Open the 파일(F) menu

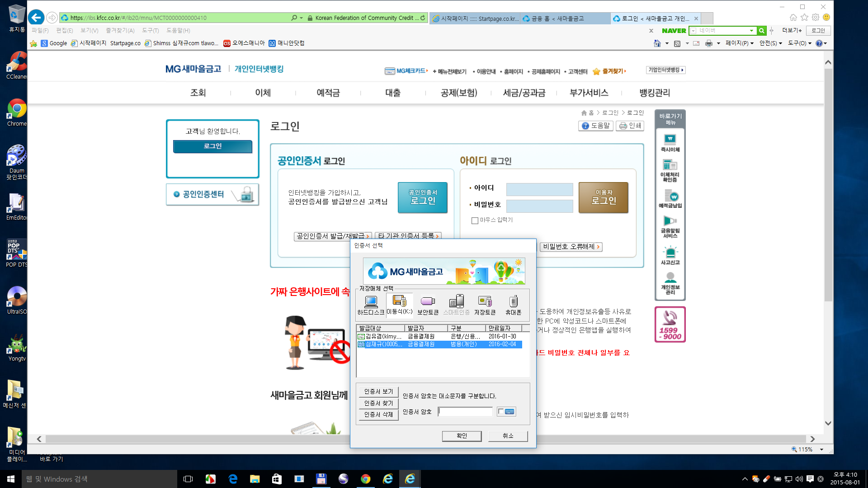[40, 30]
